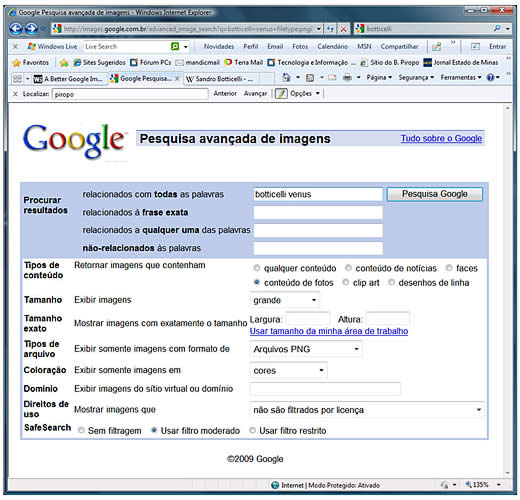Viewport: 520px width, 500px height.
Task: Select desenhos de linha radio button
Action: (391, 282)
